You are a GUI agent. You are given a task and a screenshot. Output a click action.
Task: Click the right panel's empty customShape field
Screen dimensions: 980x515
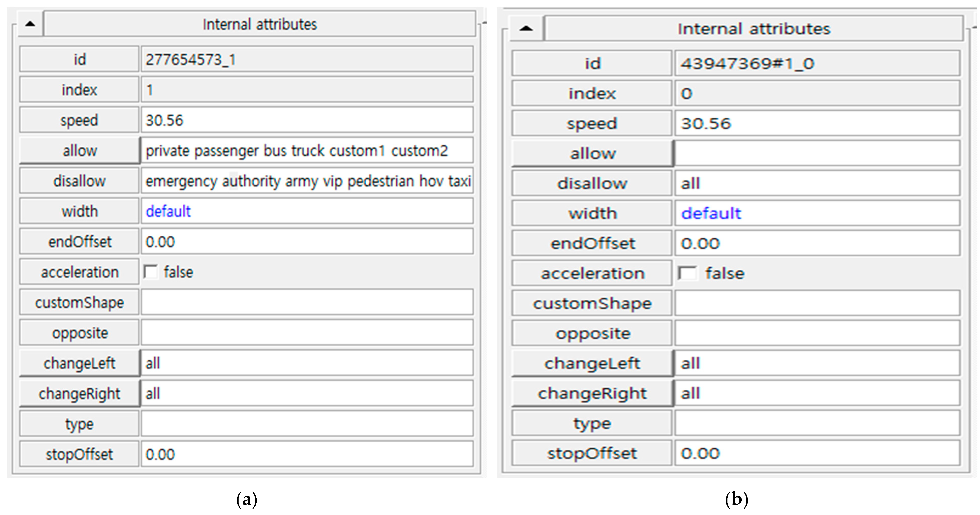(817, 303)
